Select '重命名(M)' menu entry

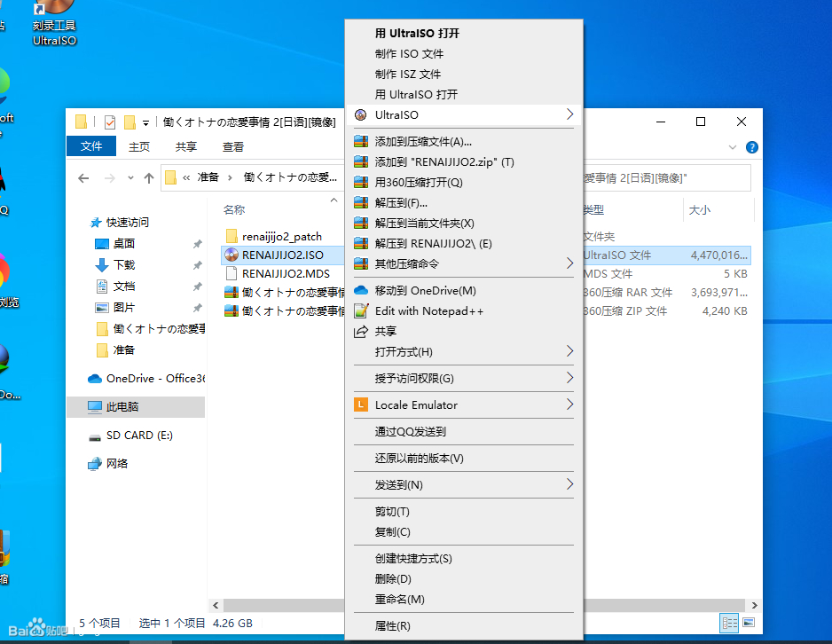[x=464, y=600]
